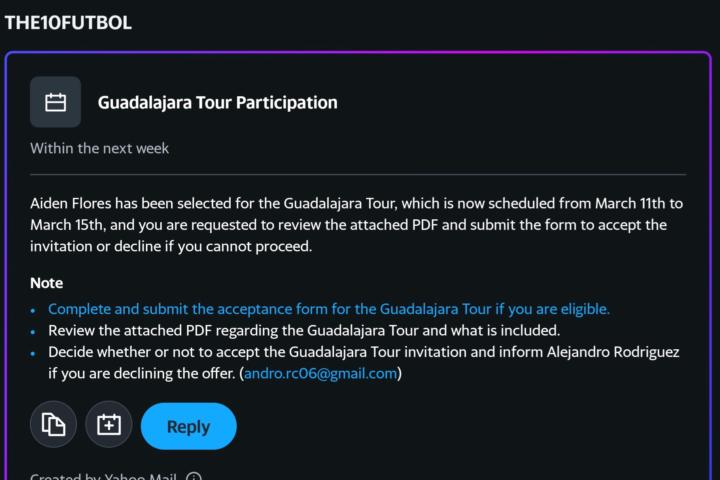
Task: Open the andro.rc06@gmail.com email link
Action: click(320, 373)
